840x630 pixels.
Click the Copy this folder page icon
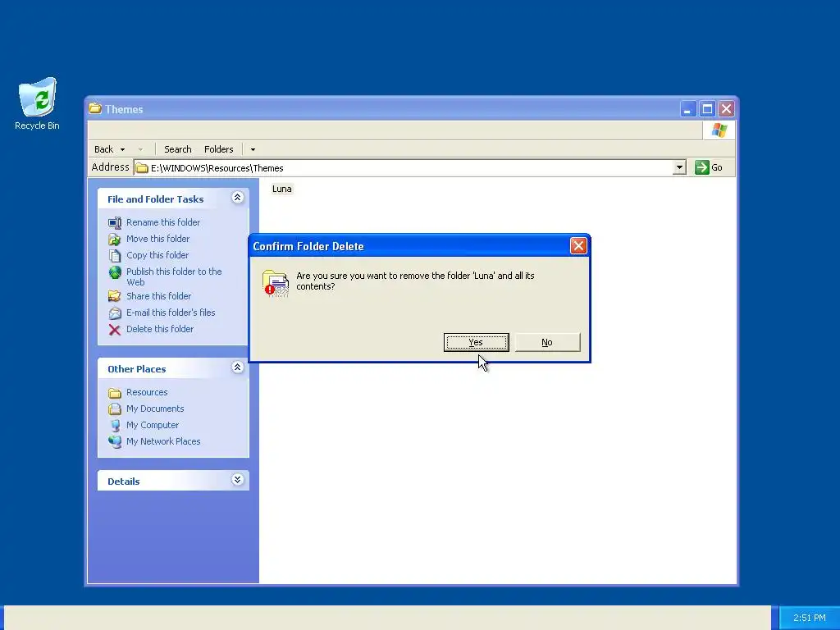point(115,256)
